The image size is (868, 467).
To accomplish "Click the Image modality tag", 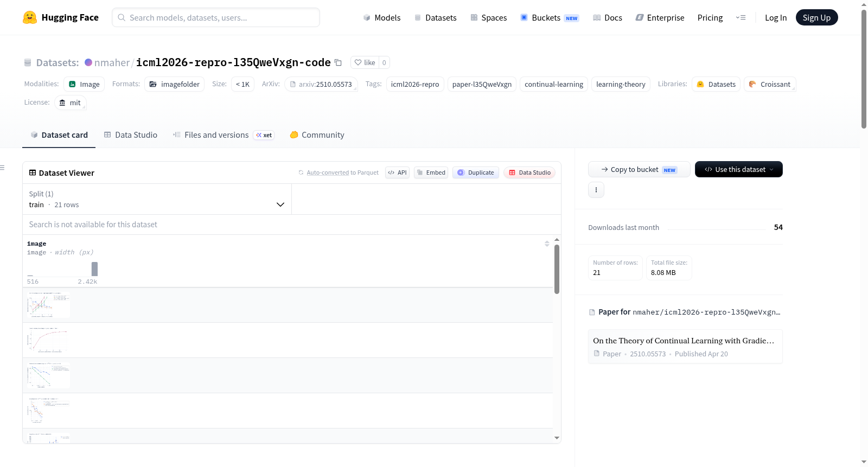I will [84, 84].
